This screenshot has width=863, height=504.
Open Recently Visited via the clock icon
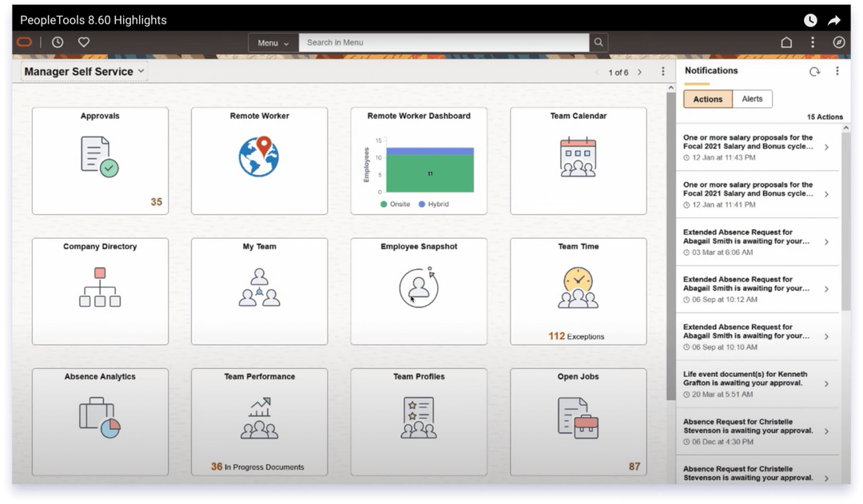(x=57, y=42)
